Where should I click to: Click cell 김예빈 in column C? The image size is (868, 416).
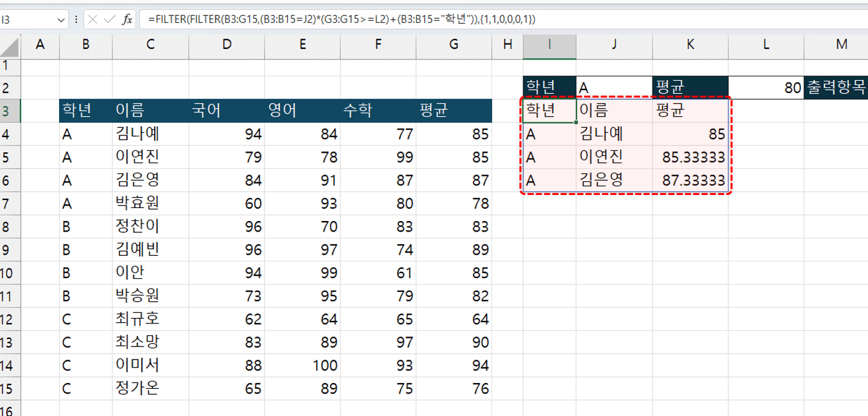(150, 250)
